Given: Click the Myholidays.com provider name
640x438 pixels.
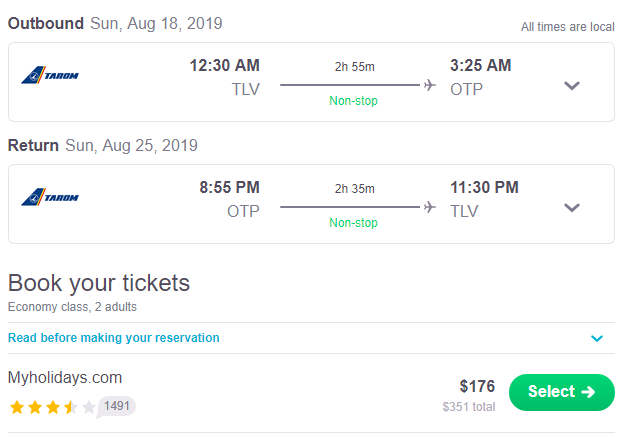Looking at the screenshot, I should 65,378.
